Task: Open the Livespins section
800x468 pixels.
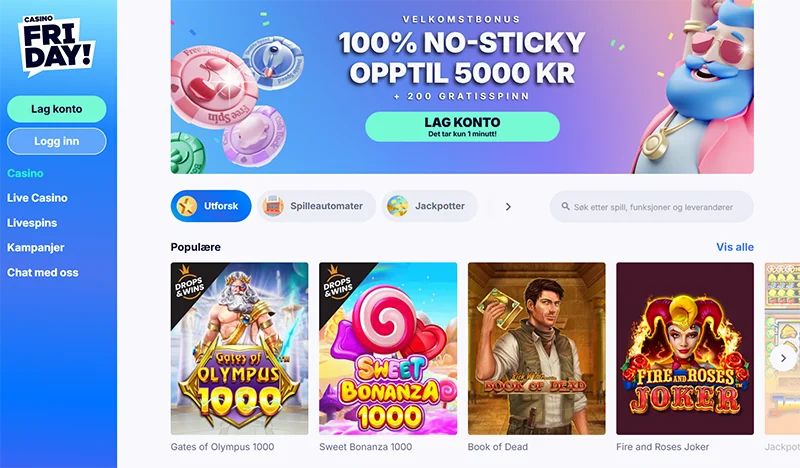Action: click(x=32, y=223)
